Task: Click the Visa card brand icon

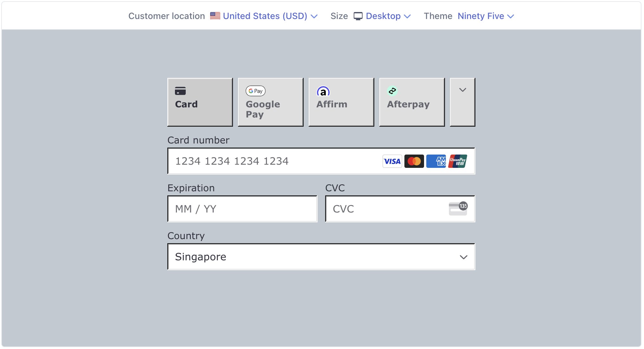Action: click(x=392, y=161)
